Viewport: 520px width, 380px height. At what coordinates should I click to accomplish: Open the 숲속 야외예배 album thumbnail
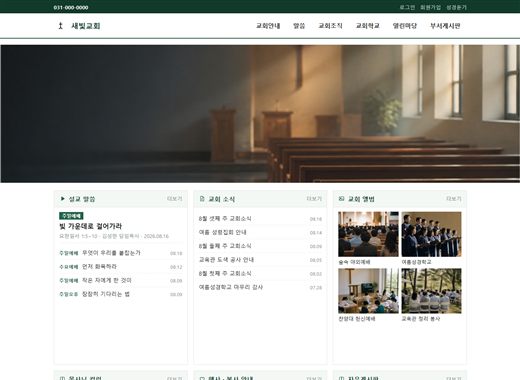pos(368,234)
